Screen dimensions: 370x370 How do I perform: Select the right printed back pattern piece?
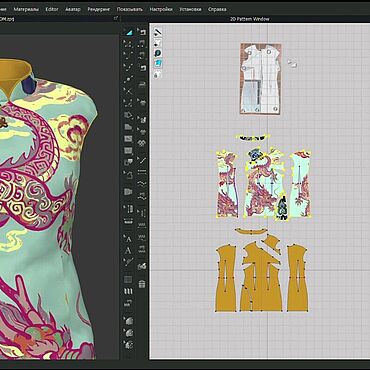click(301, 184)
